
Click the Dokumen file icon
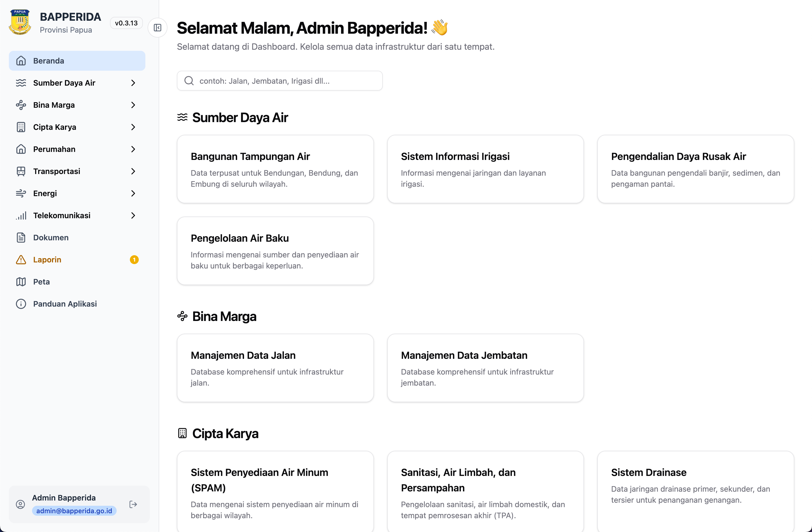21,238
